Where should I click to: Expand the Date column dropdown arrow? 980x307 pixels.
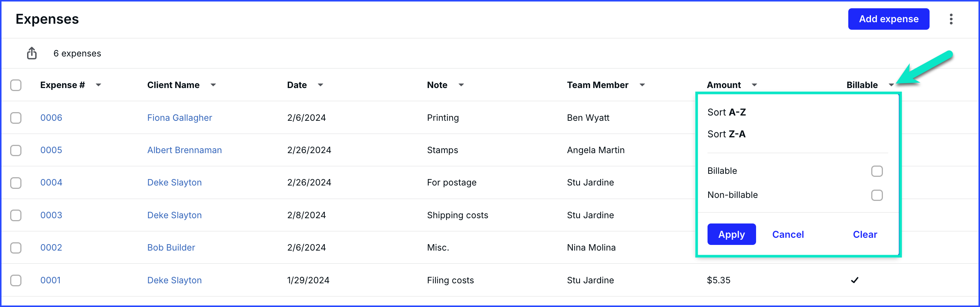pyautogui.click(x=320, y=85)
